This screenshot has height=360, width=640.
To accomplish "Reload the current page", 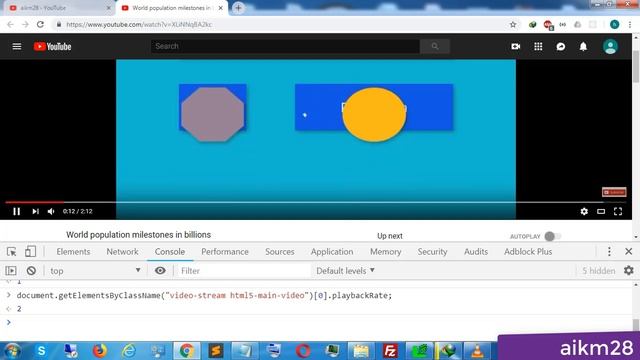I will point(40,24).
